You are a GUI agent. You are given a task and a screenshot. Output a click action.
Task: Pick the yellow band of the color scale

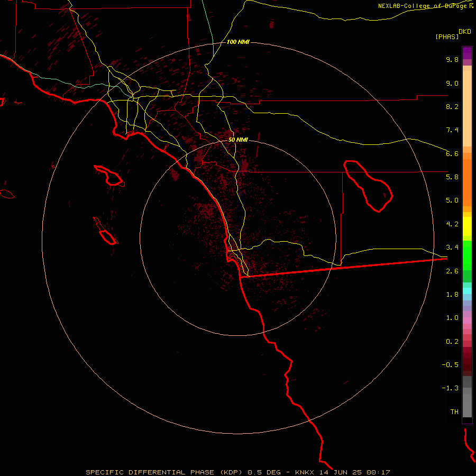(467, 226)
